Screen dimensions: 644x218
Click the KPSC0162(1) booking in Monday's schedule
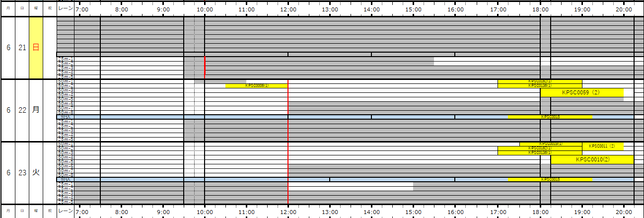[540, 81]
